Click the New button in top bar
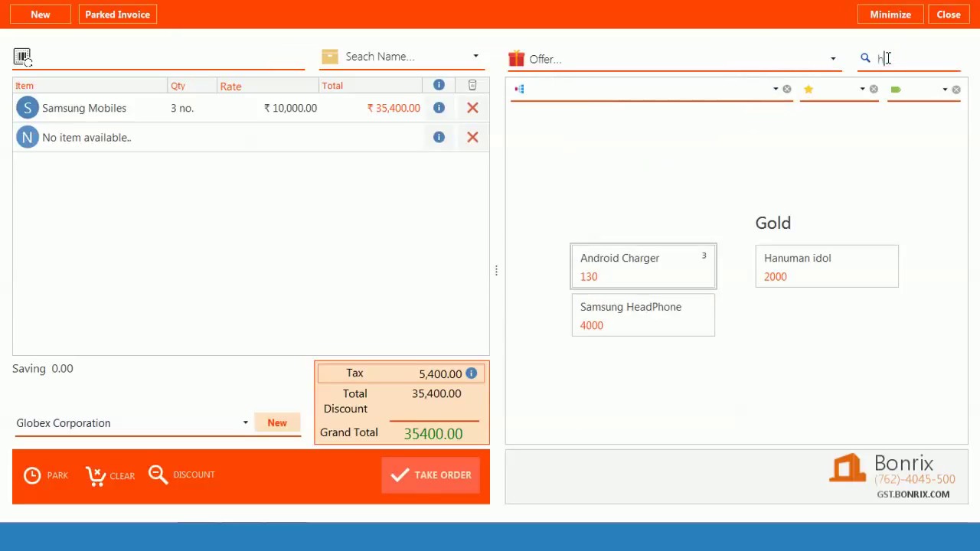The width and height of the screenshot is (980, 551). tap(41, 15)
